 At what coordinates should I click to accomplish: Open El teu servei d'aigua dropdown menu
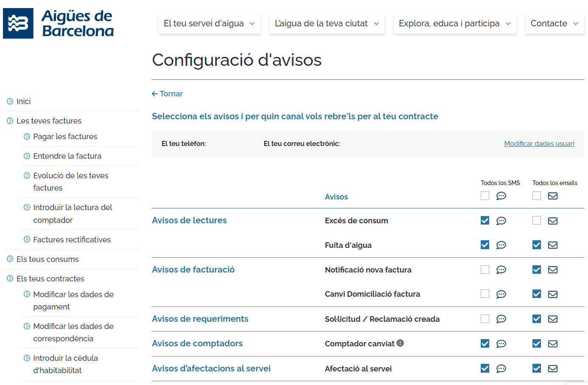pos(209,23)
